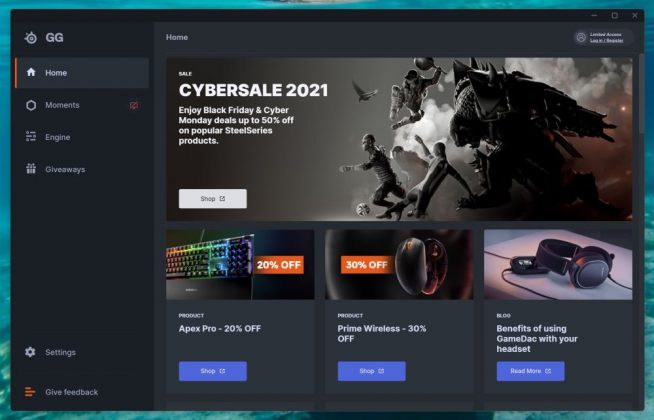Click the Home house icon in sidebar
Image resolution: width=654 pixels, height=420 pixels.
31,72
